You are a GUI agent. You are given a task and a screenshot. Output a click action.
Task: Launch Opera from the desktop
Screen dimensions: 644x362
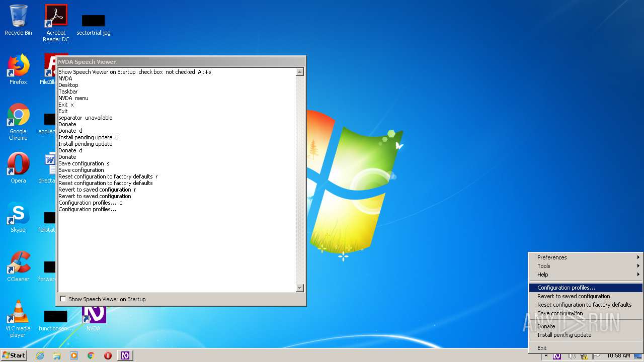[x=18, y=168]
